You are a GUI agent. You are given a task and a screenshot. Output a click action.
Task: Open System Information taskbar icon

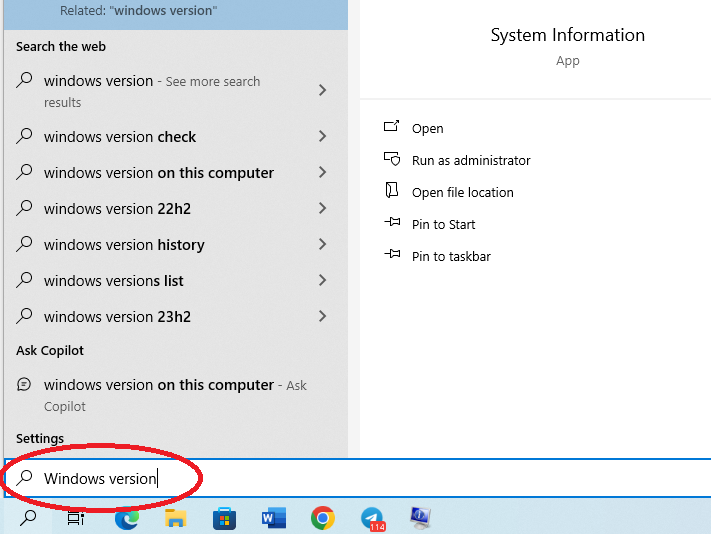coord(420,518)
